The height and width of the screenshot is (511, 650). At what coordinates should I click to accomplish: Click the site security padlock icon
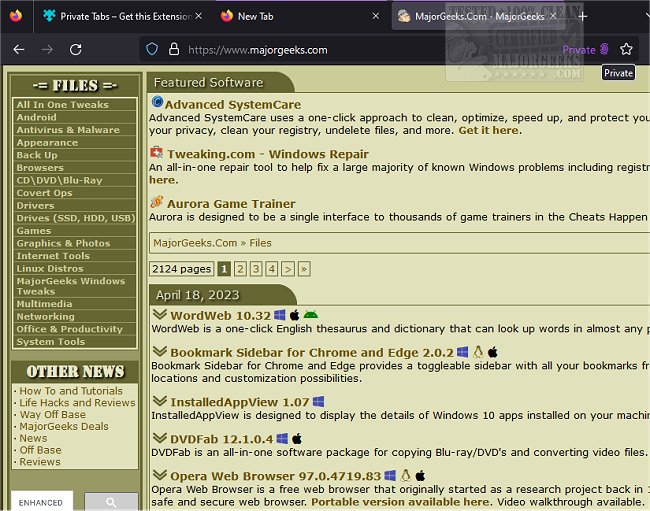click(173, 49)
